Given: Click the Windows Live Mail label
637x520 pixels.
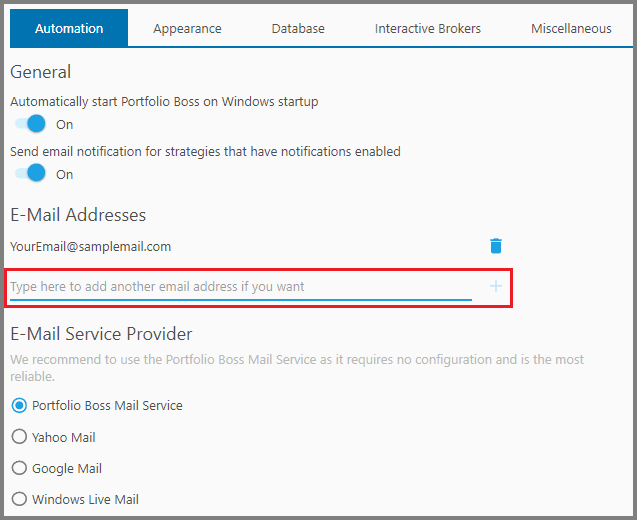Looking at the screenshot, I should click(x=85, y=499).
